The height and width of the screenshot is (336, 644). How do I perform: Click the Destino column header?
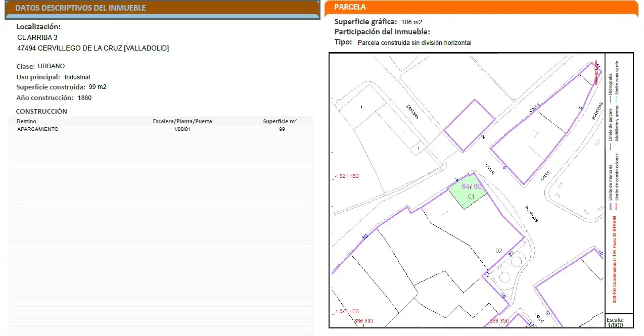[x=26, y=121]
